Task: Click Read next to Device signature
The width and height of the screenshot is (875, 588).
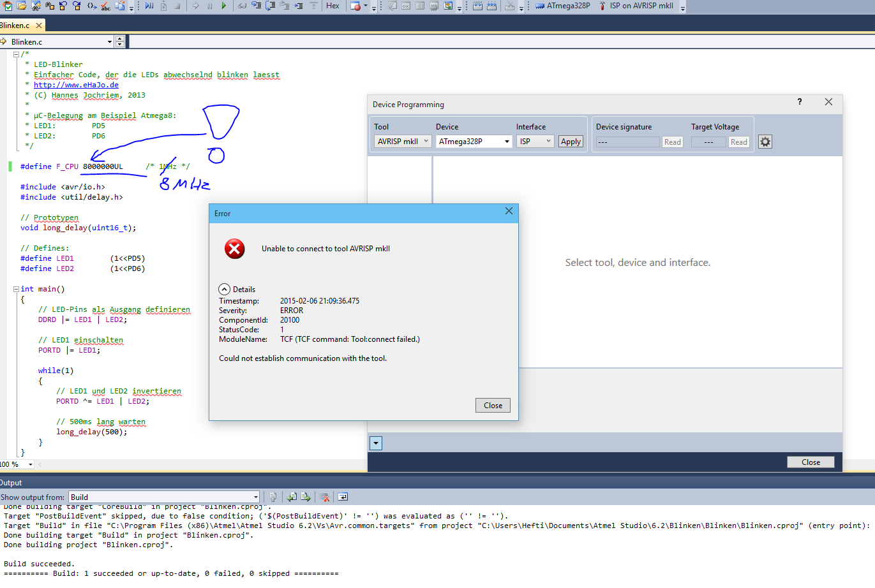Action: pyautogui.click(x=672, y=142)
